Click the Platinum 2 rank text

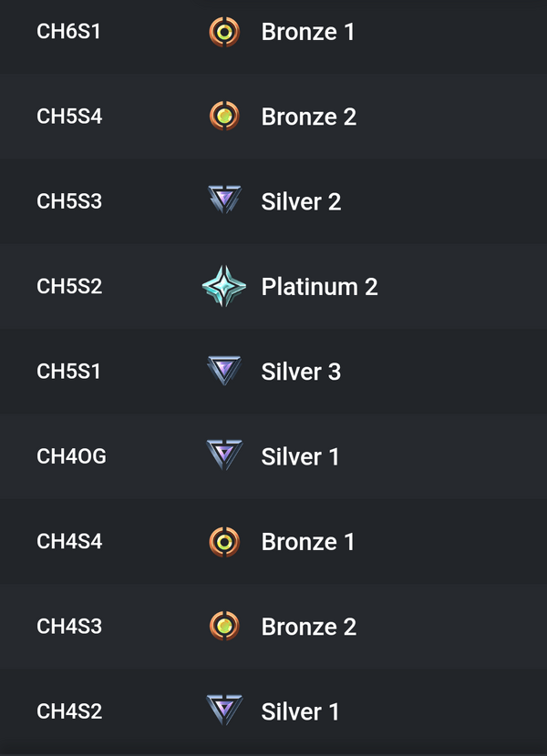pos(319,287)
